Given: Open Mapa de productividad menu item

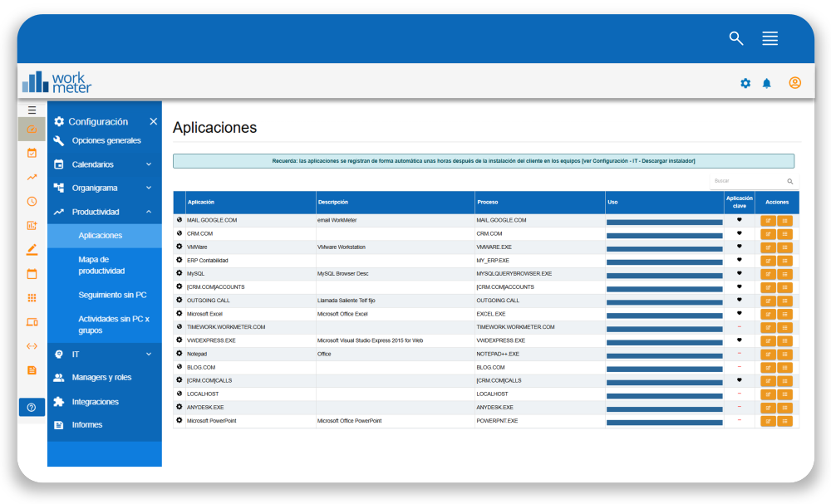Looking at the screenshot, I should click(101, 265).
